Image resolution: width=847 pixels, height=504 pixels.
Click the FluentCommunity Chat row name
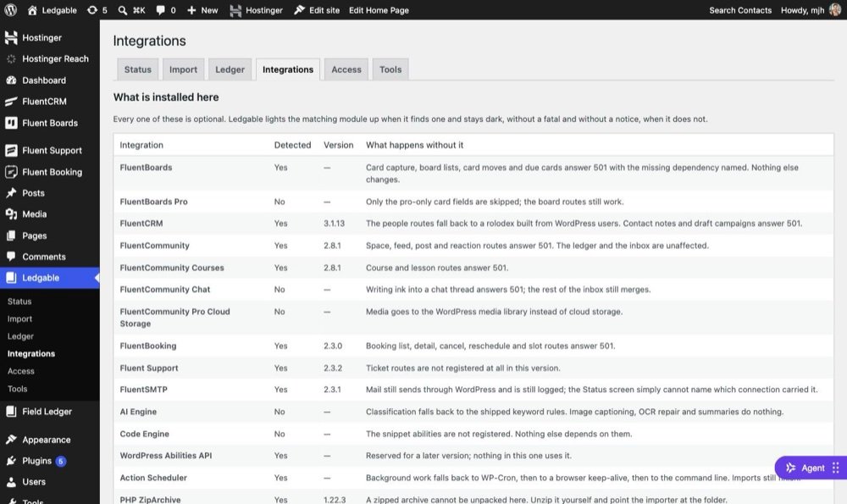pos(165,290)
